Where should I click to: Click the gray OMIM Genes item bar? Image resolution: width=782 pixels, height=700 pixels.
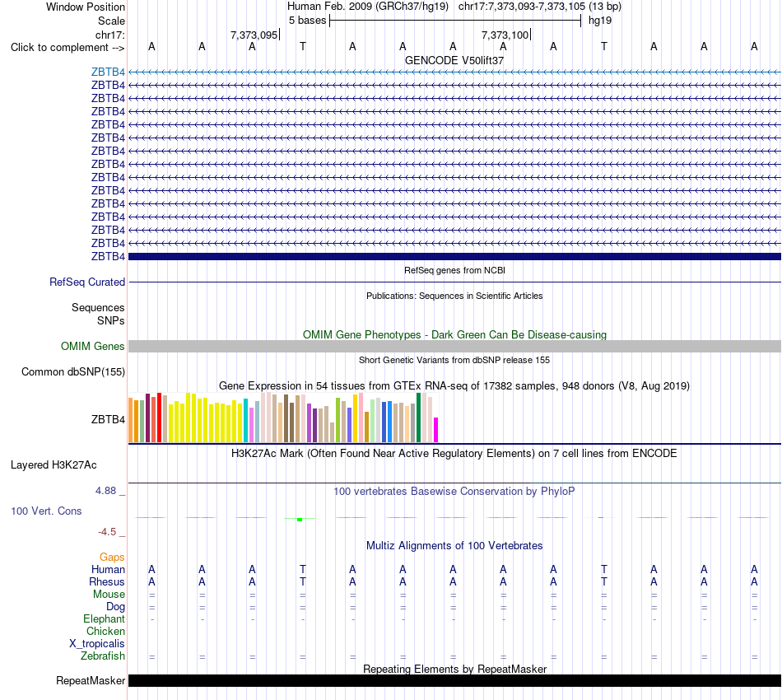point(454,346)
